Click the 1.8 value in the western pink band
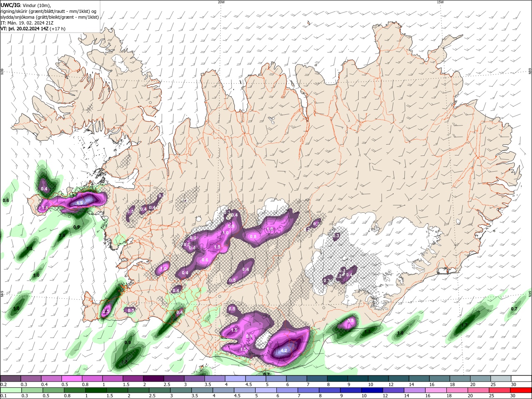This screenshot has height=399, width=532. tap(45, 207)
